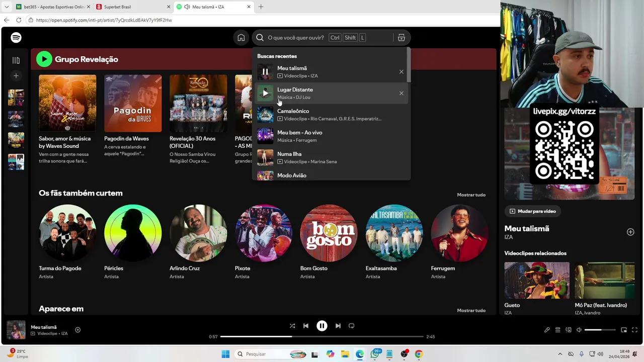
Task: Open Your Library sidebar icon
Action: pos(16,60)
